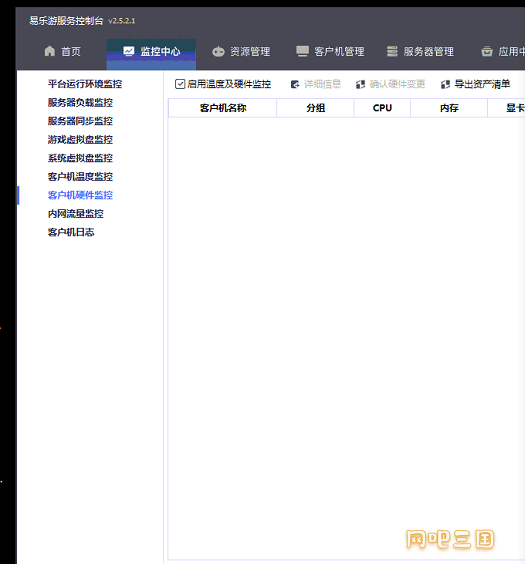Viewport: 525px width, 564px height.
Task: Toggle 启用温度及硬件监控 checkbox
Action: coord(180,84)
